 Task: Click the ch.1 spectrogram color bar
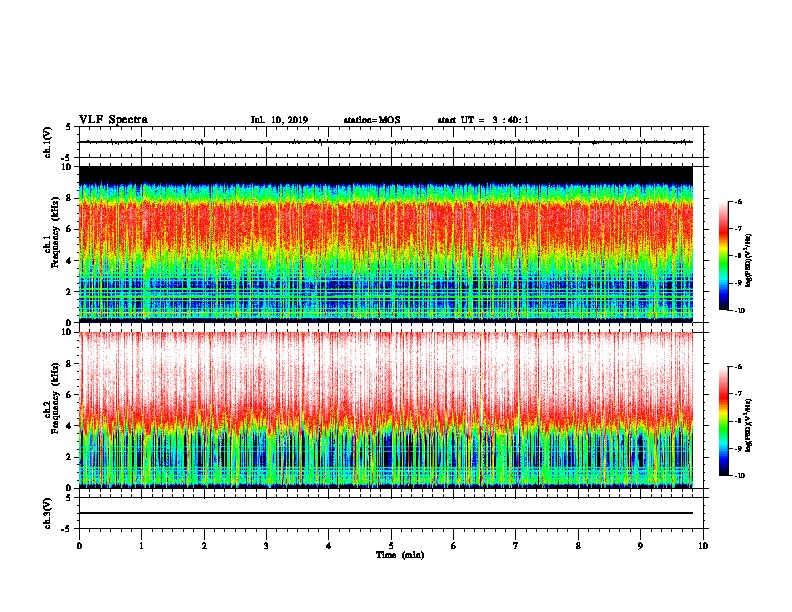(723, 256)
